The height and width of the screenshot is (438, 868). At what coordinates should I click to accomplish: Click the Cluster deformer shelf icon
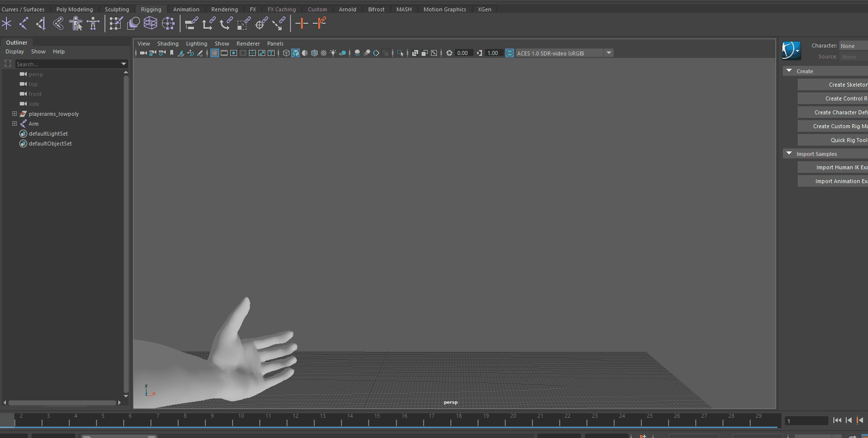tap(168, 23)
